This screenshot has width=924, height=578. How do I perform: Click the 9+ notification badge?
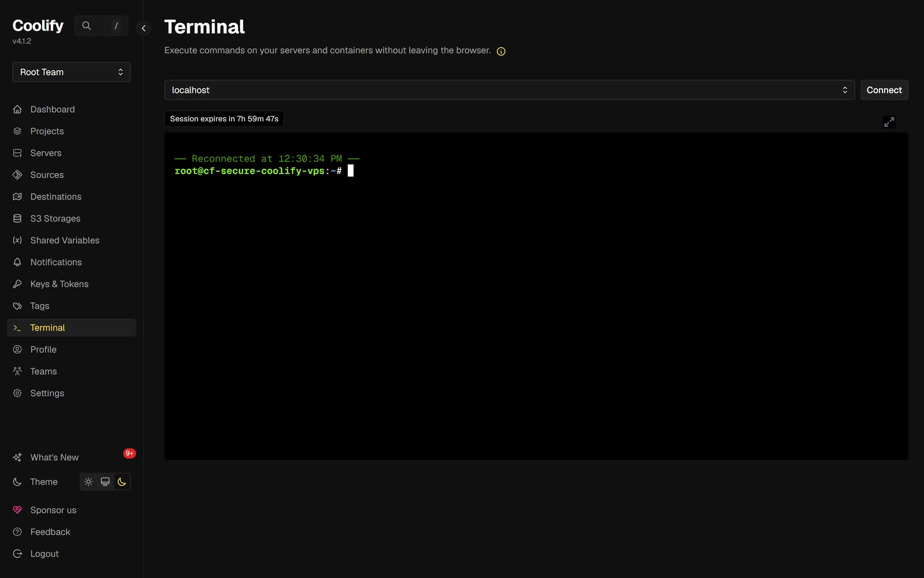129,453
